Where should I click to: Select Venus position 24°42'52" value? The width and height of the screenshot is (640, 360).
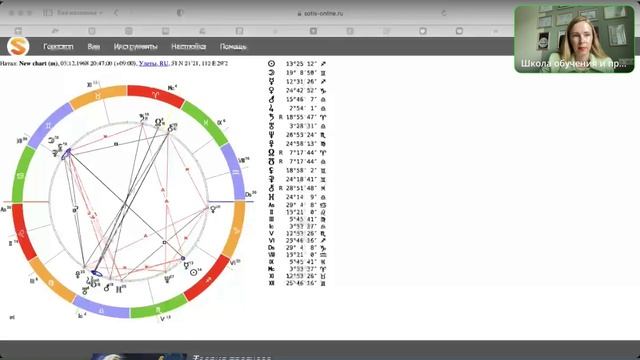pyautogui.click(x=301, y=91)
